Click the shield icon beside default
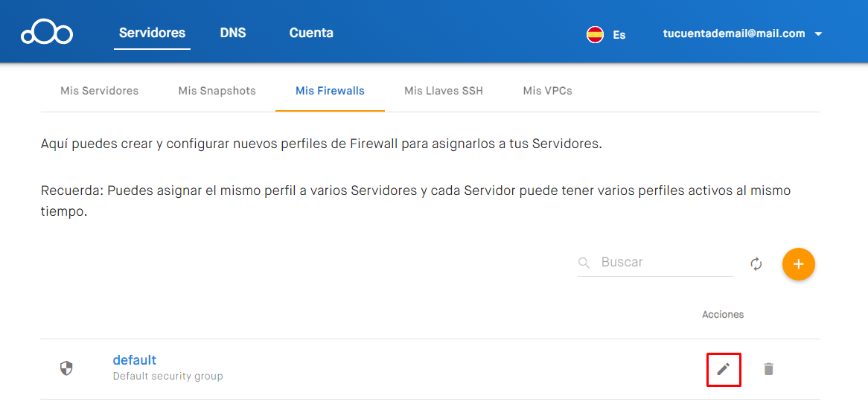This screenshot has height=410, width=868. point(66,368)
